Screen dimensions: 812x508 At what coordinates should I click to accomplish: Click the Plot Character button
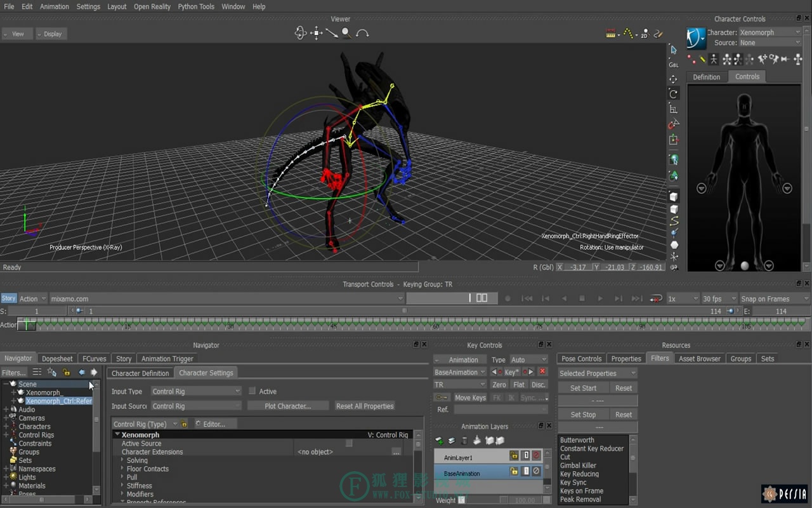(288, 406)
